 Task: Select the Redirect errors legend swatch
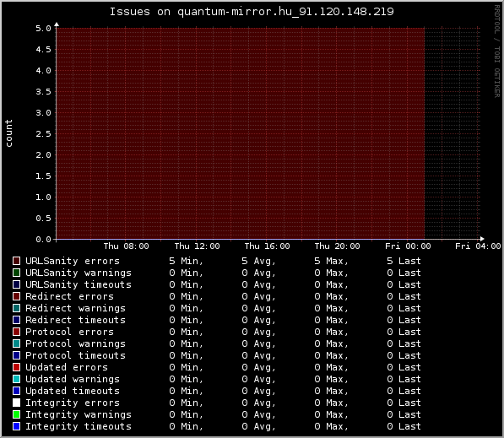tap(16, 296)
